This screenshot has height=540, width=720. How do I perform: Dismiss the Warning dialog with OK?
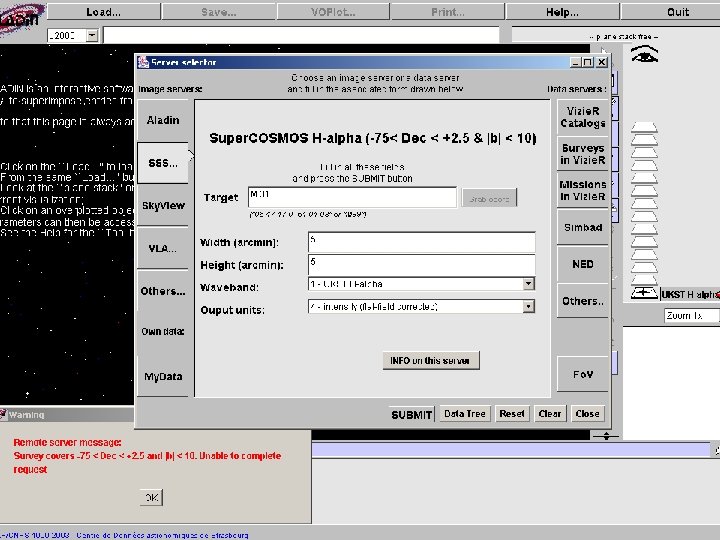(152, 497)
